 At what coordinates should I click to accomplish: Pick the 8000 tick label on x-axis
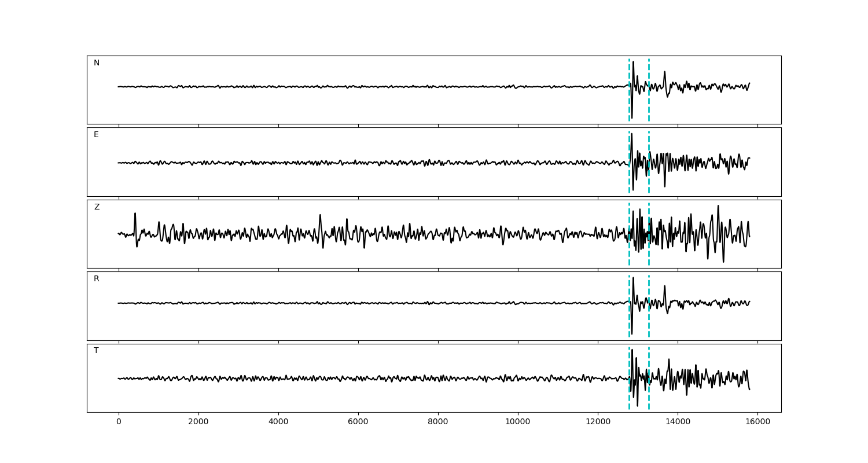pos(438,422)
